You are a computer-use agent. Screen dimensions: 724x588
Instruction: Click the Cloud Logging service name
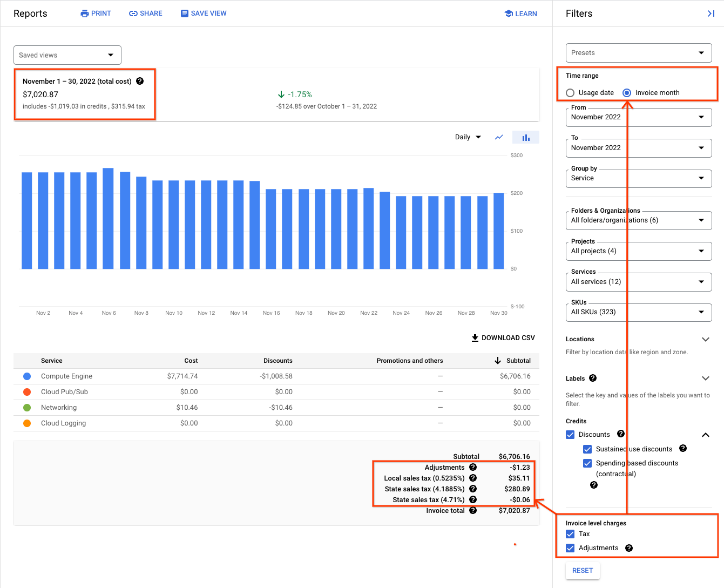click(x=63, y=423)
